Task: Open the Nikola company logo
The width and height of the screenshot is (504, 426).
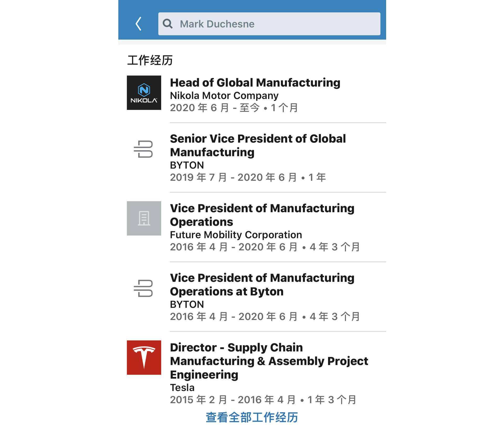Action: (144, 93)
